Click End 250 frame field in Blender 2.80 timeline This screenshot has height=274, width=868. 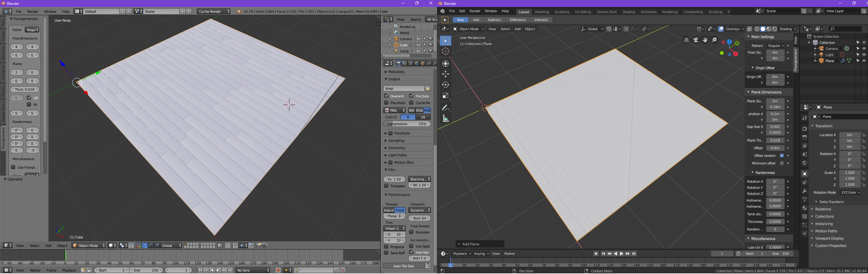point(780,254)
